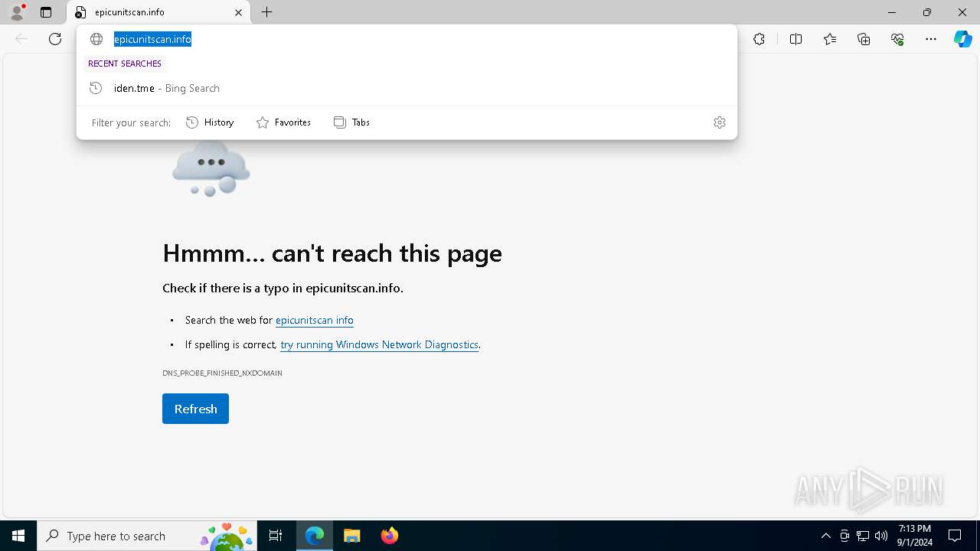The width and height of the screenshot is (980, 551).
Task: Click the address bar URL field
Action: [406, 39]
